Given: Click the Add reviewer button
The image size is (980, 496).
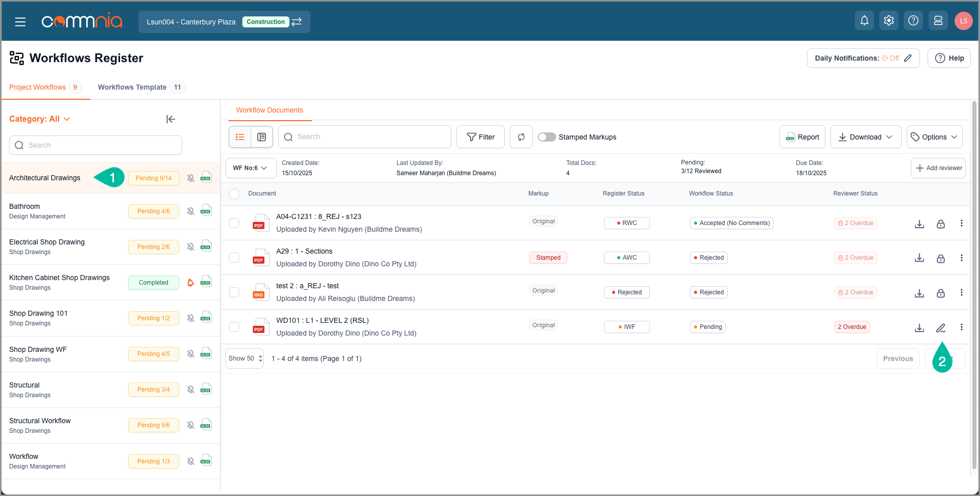Looking at the screenshot, I should click(938, 168).
